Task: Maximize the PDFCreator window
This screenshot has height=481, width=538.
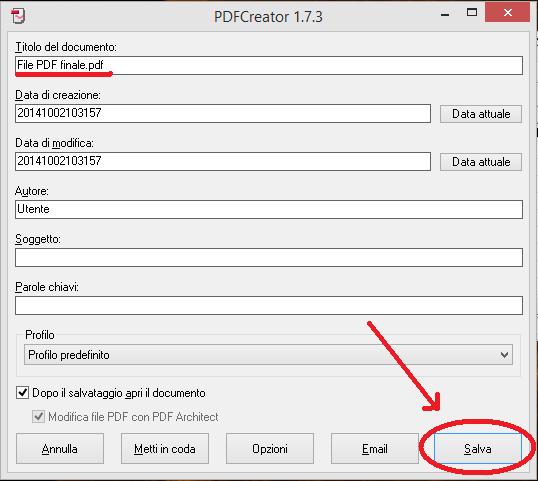Action: (472, 13)
